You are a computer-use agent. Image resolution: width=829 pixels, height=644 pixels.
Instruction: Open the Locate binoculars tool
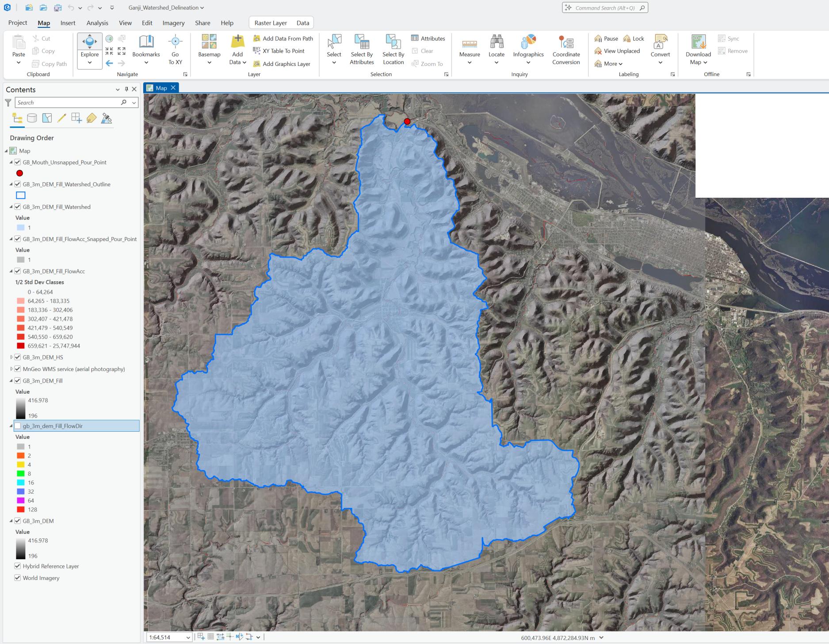click(x=496, y=43)
